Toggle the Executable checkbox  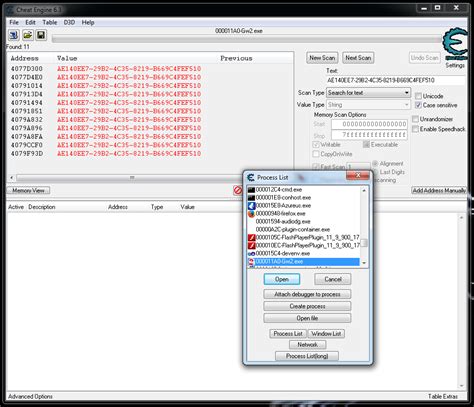366,145
